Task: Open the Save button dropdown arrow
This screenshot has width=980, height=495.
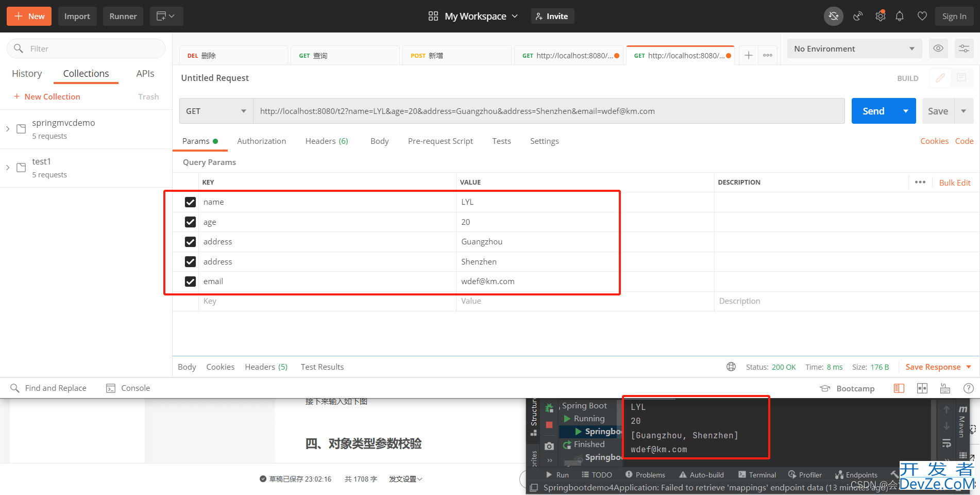Action: click(964, 111)
